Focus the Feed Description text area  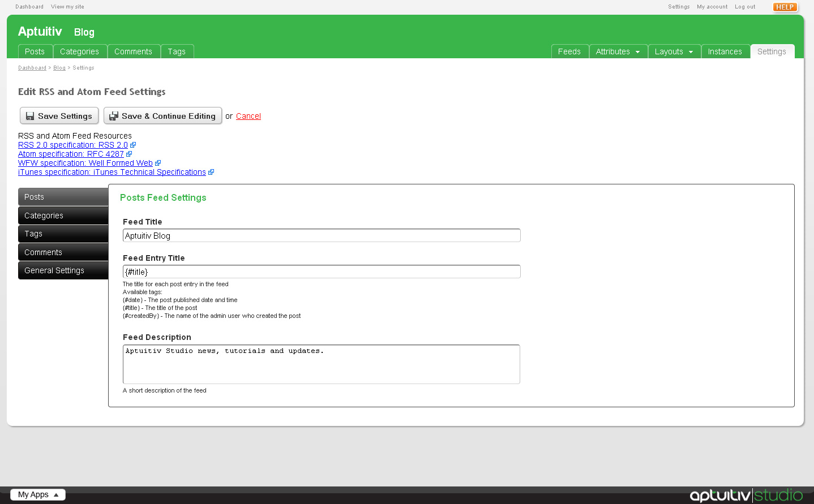[321, 364]
